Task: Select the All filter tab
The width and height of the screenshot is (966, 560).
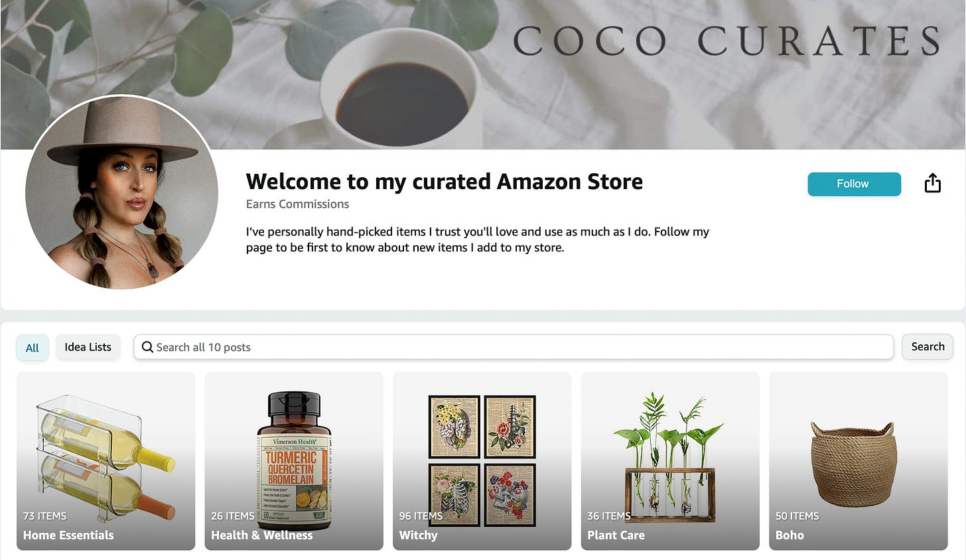Action: (x=33, y=348)
